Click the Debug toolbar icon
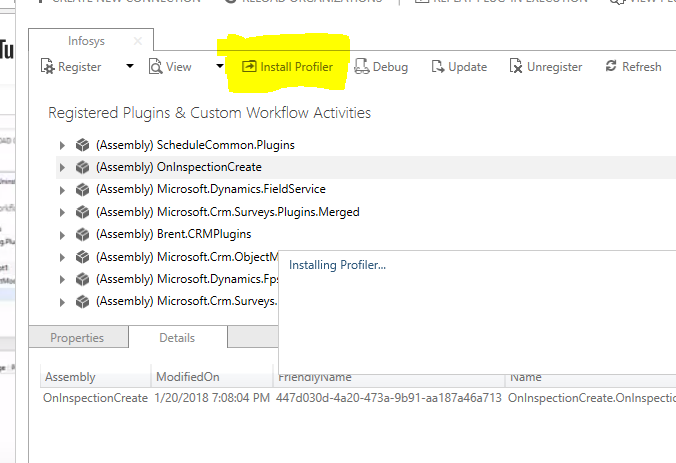Viewport: 676px width, 463px height. [x=361, y=67]
